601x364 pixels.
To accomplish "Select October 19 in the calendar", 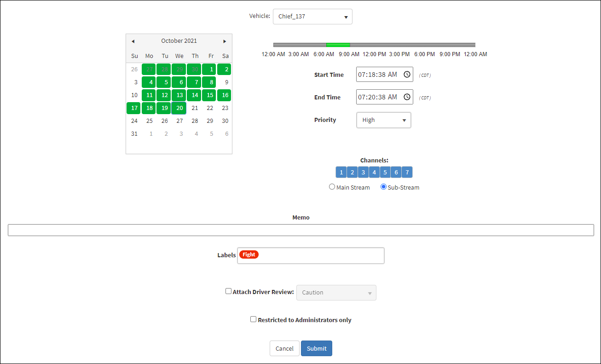I will [x=164, y=108].
